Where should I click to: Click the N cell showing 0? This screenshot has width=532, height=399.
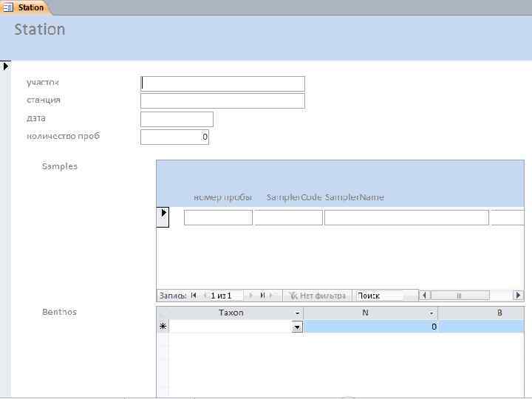tap(371, 327)
